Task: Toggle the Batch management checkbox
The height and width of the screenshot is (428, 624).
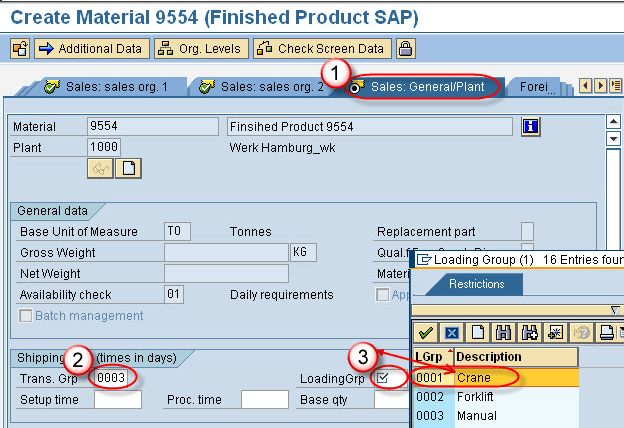Action: click(x=26, y=316)
